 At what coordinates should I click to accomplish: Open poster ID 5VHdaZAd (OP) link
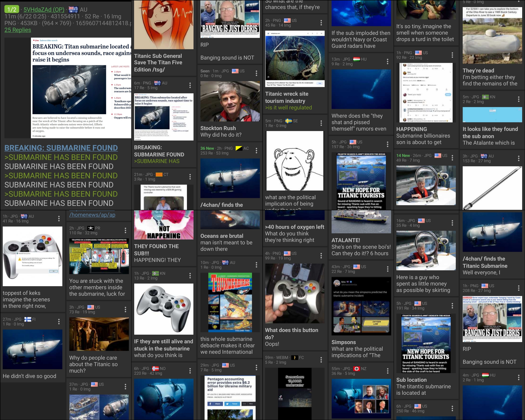pos(44,9)
